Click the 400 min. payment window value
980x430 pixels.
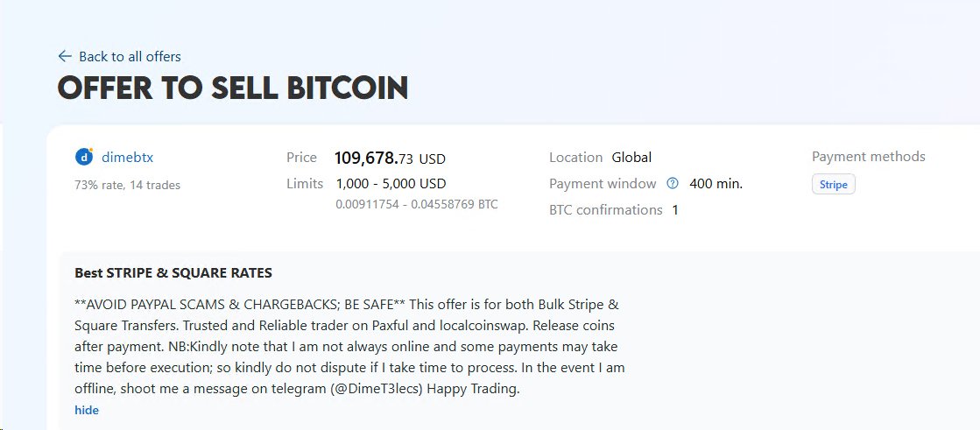(x=716, y=184)
